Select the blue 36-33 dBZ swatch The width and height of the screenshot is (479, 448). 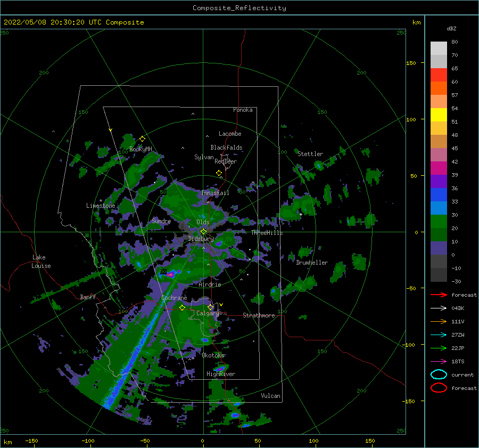(x=439, y=195)
